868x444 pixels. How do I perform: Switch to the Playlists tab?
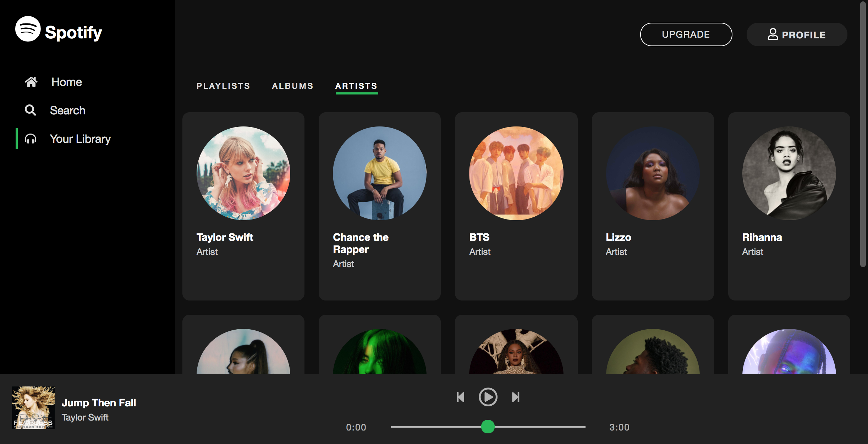(x=223, y=86)
